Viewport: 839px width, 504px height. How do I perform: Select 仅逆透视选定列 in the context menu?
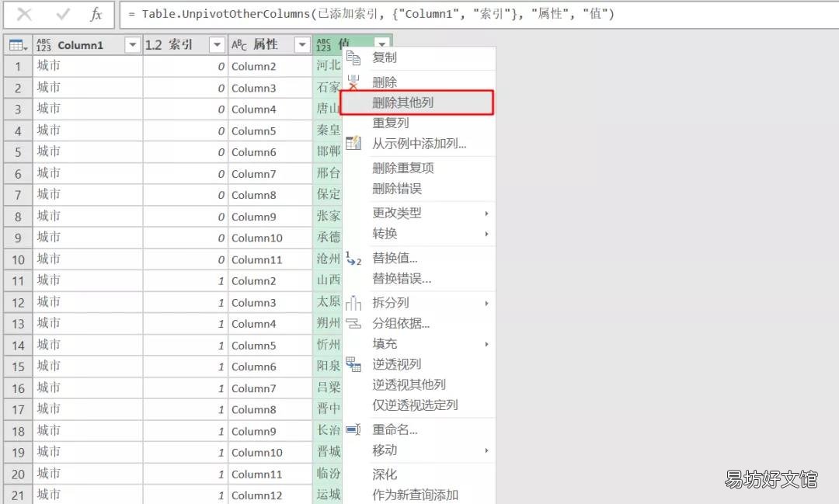pyautogui.click(x=415, y=405)
